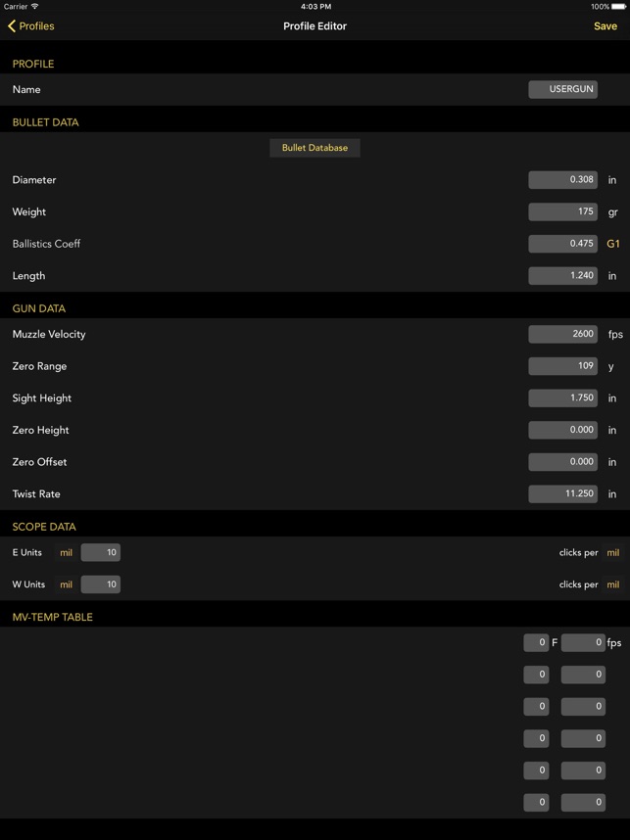Save the profile
This screenshot has height=840, width=630.
pos(605,26)
